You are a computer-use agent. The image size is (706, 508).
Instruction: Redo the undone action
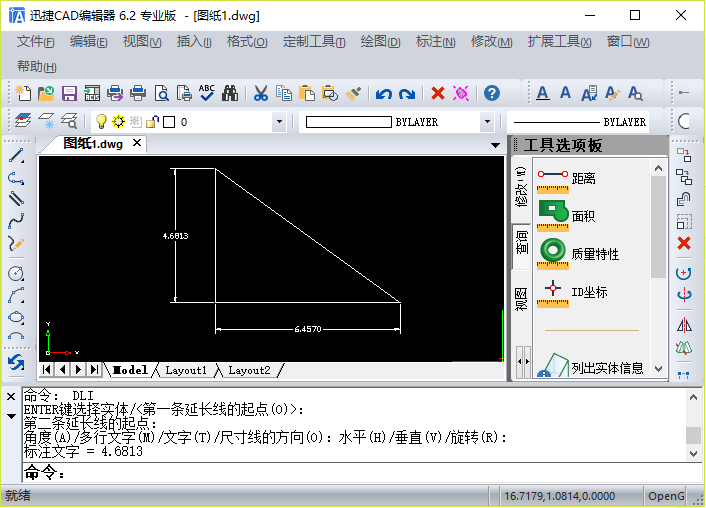click(x=407, y=94)
